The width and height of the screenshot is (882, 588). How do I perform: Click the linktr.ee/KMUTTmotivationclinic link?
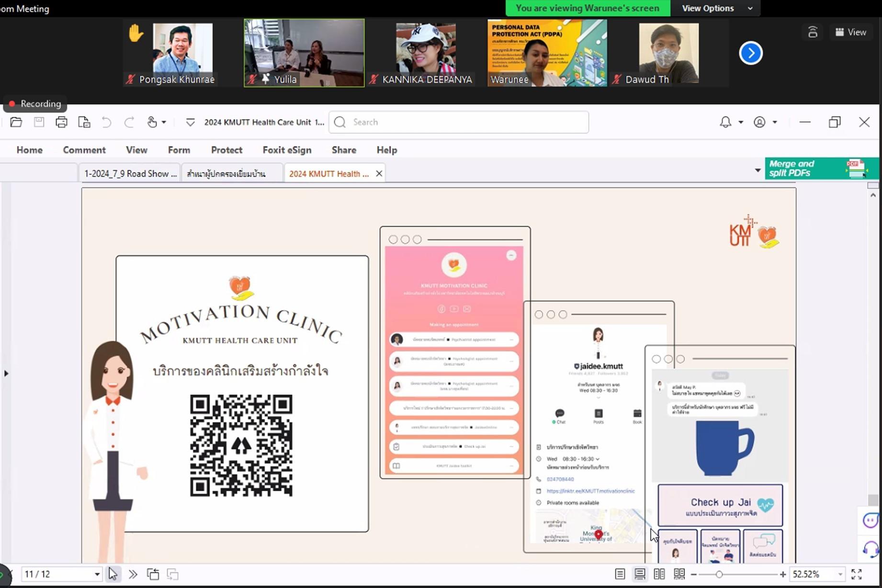590,491
